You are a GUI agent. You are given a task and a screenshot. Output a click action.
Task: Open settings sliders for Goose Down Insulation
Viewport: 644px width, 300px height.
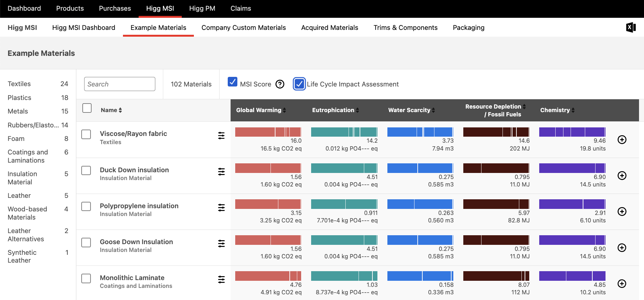(221, 243)
